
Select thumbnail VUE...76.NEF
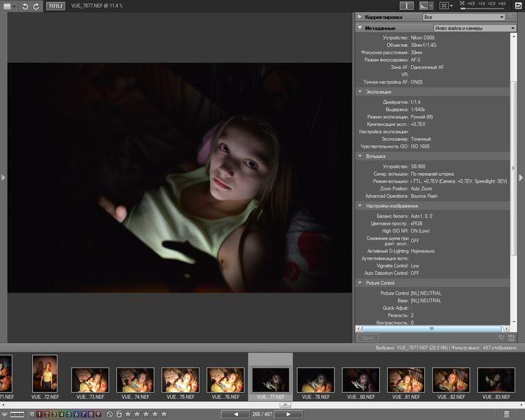tap(225, 380)
